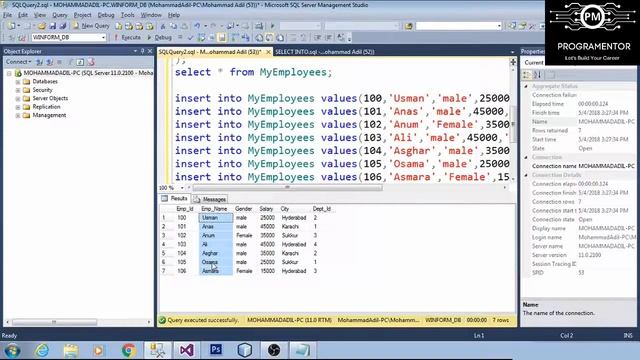Expand the Databases folder
The image size is (640, 360).
tap(18, 82)
